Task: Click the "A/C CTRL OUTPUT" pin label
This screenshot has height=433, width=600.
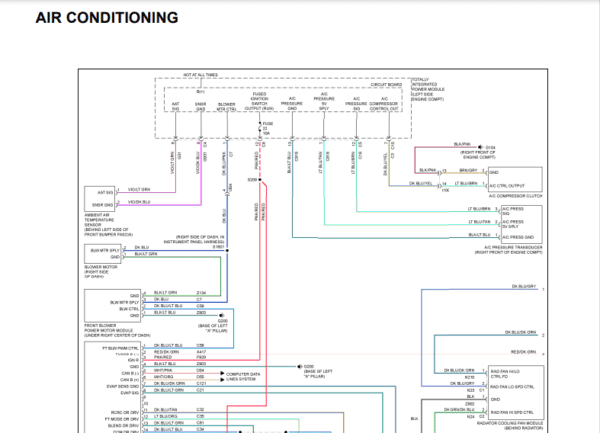Action: (507, 186)
